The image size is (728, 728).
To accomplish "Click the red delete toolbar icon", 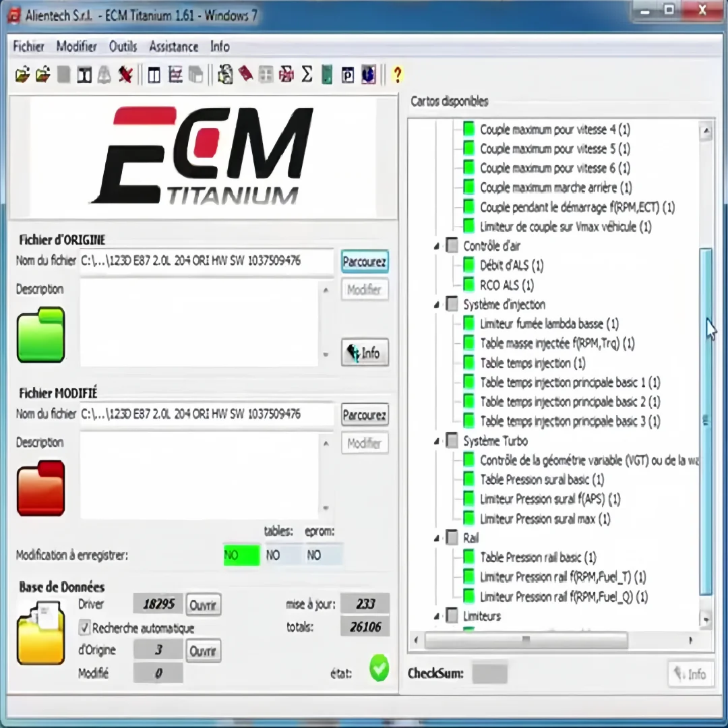I will (125, 75).
